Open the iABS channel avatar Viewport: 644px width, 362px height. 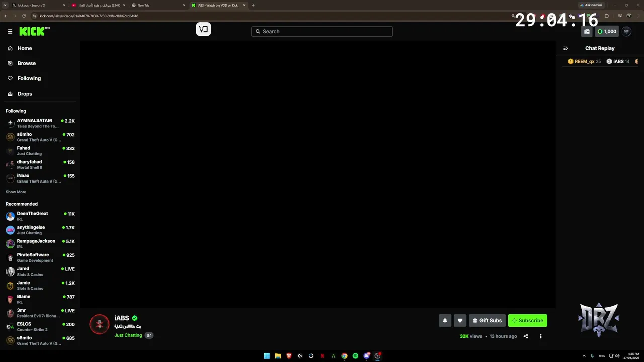pos(99,324)
